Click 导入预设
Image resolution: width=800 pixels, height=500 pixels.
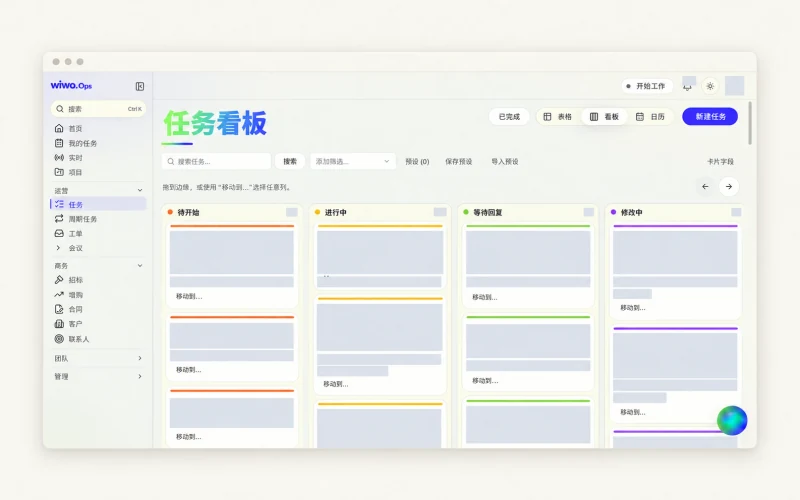(505, 161)
